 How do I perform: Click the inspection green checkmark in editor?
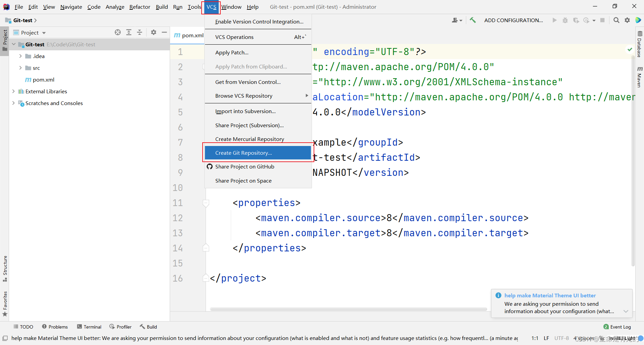click(630, 50)
